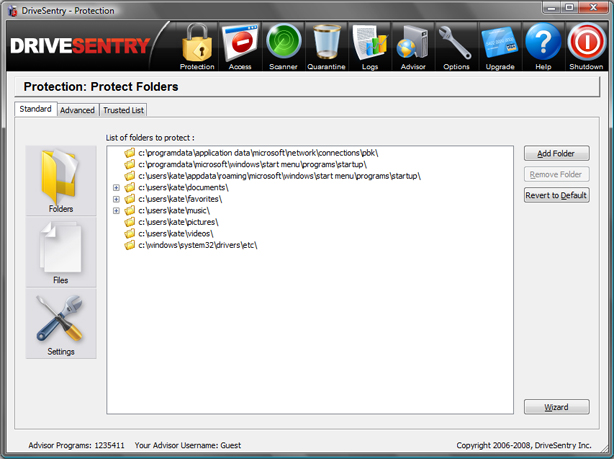This screenshot has width=614, height=459.
Task: Select c:\users\kate\pictures\ path text
Action: click(x=178, y=222)
